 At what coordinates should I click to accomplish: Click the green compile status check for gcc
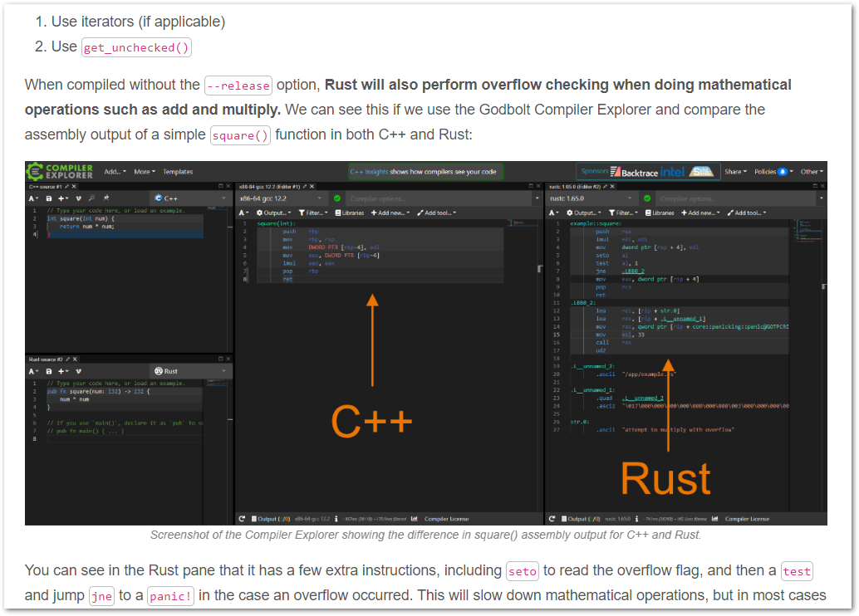(336, 199)
